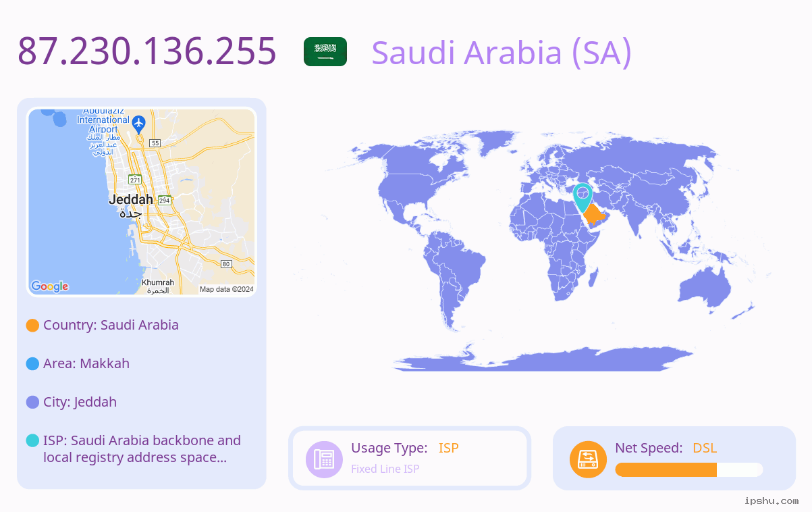Image resolution: width=812 pixels, height=512 pixels.
Task: Click the Google logo on the map
Action: pyautogui.click(x=50, y=286)
